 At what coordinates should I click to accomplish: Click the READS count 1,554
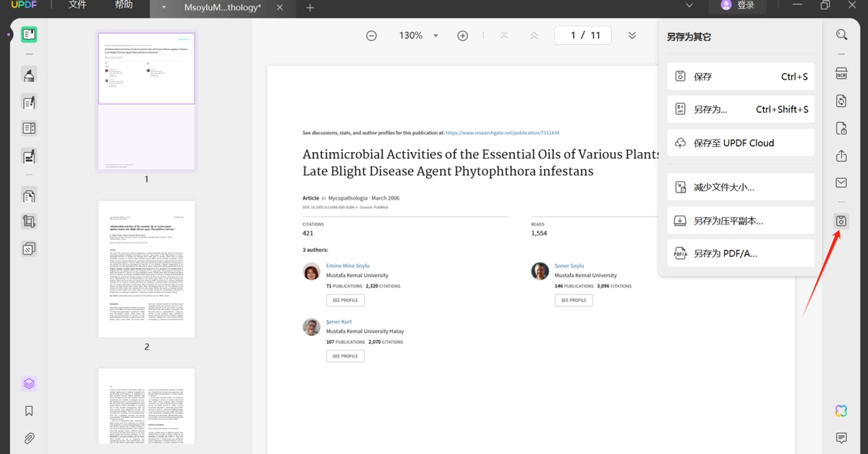[x=540, y=233]
